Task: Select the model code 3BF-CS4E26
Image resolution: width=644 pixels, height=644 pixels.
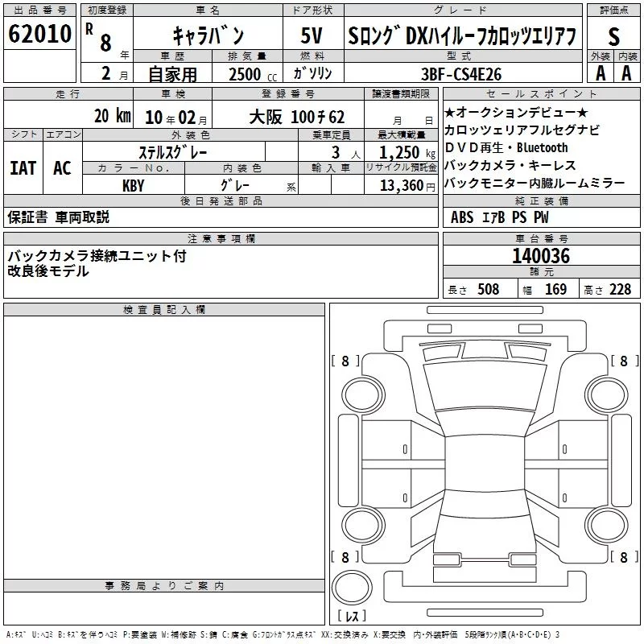Action: click(461, 72)
